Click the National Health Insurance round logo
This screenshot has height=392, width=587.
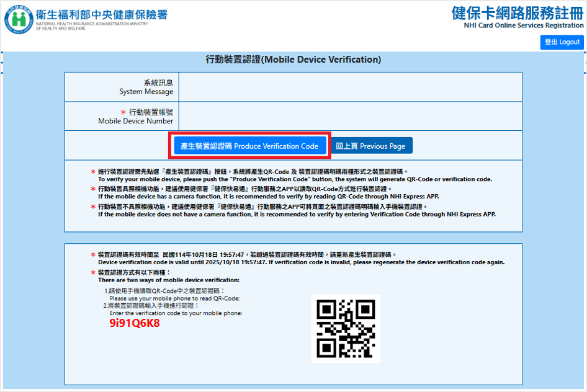coord(19,20)
